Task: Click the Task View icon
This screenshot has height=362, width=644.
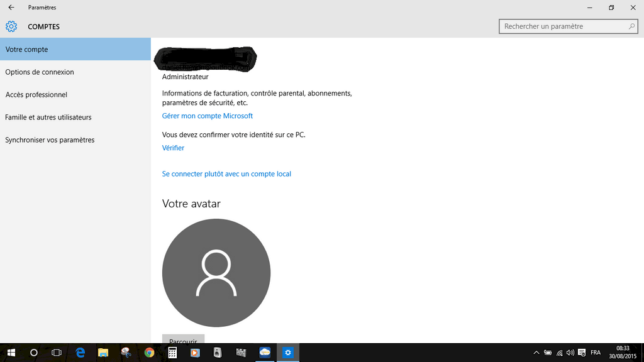Action: click(x=57, y=353)
